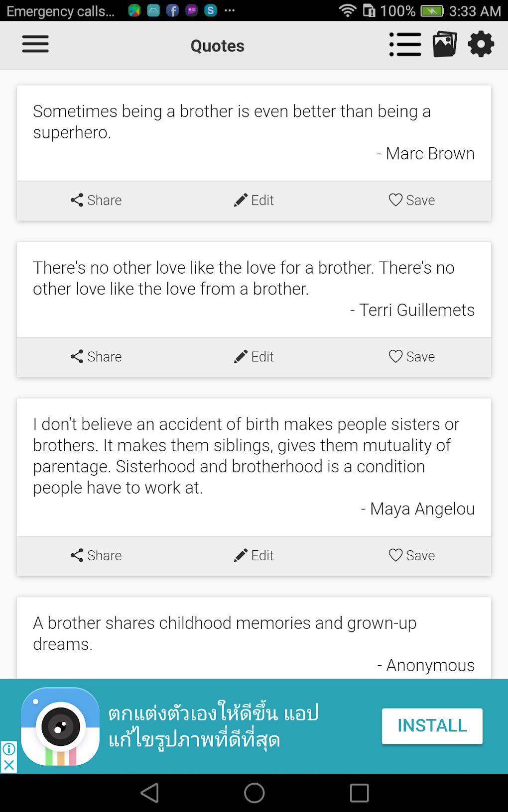Open the quotes list view icon
The image size is (508, 812).
(x=405, y=45)
